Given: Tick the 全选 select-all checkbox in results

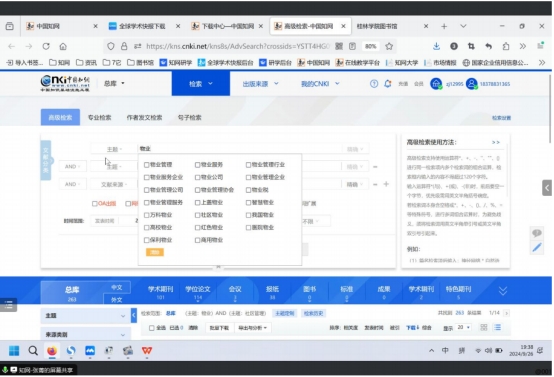Looking at the screenshot, I should pos(152,328).
